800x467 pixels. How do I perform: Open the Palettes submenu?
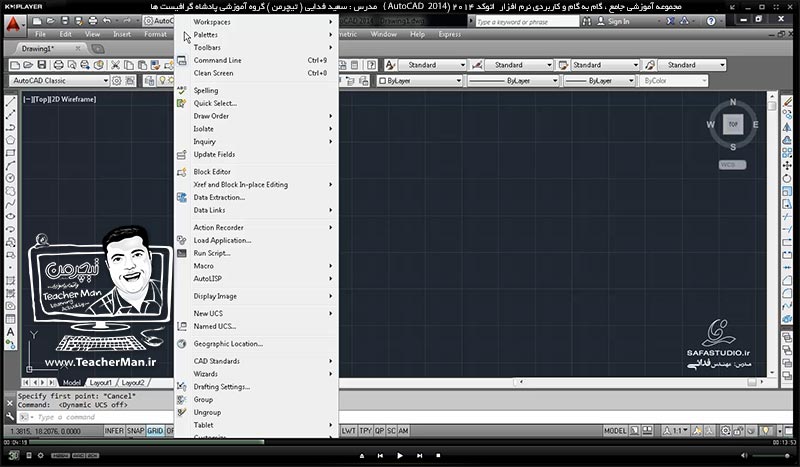click(x=256, y=35)
